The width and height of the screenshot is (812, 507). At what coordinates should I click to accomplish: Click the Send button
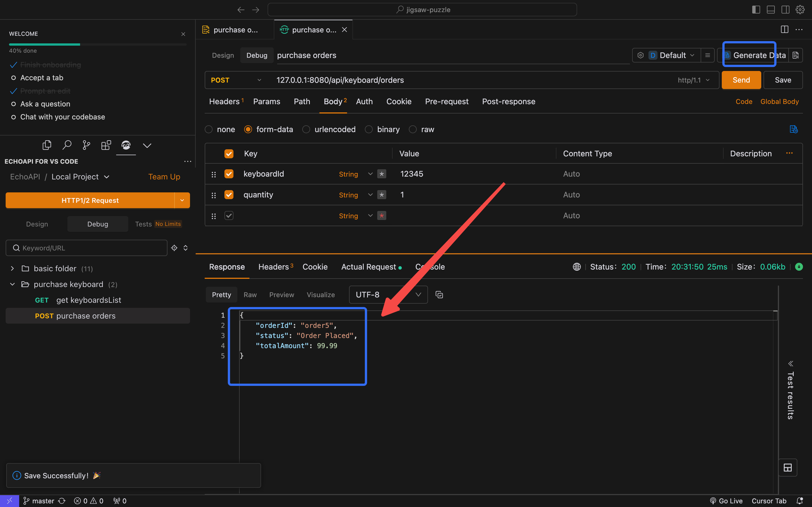click(x=741, y=80)
